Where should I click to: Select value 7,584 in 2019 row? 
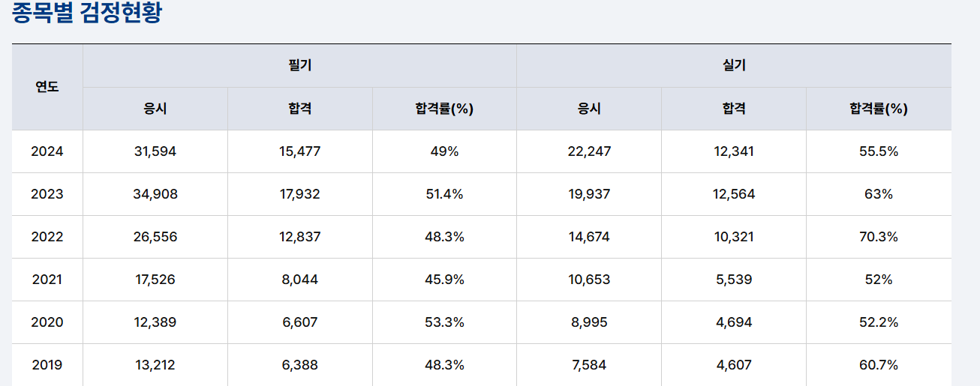point(589,365)
